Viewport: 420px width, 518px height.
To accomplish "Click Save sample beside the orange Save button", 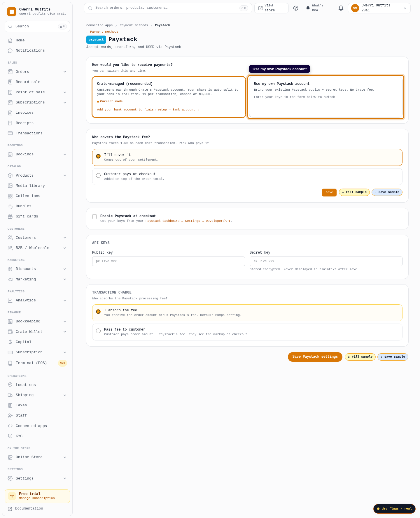I will coord(387,192).
